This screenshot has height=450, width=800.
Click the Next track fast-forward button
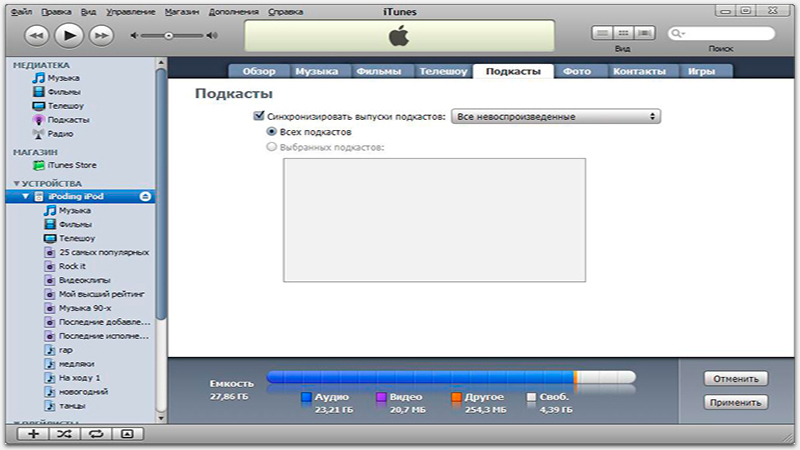(101, 36)
